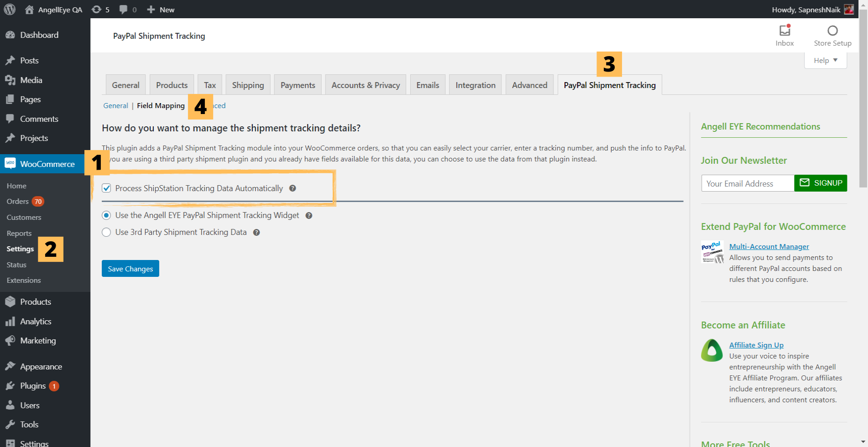Switch to the Shipping tab
The image size is (868, 447).
pos(248,85)
